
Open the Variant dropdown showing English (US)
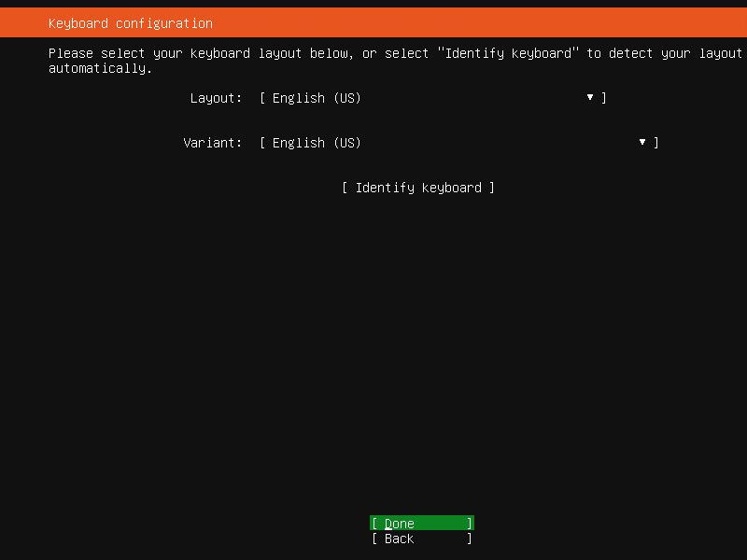459,143
